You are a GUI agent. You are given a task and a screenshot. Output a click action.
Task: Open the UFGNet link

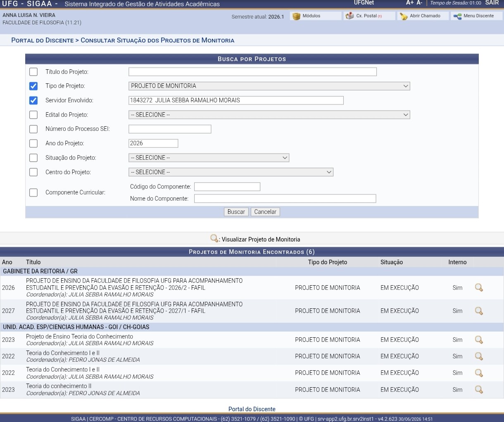pos(364,3)
